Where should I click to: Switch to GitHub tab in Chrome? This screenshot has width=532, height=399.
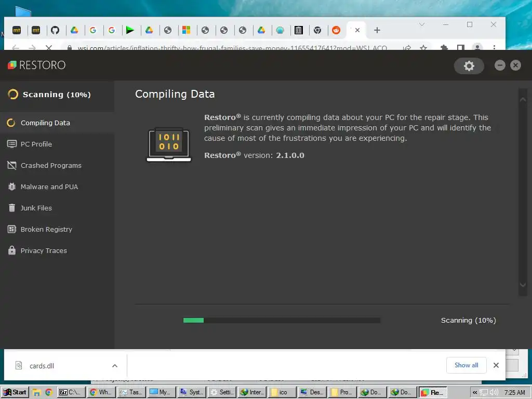click(55, 30)
